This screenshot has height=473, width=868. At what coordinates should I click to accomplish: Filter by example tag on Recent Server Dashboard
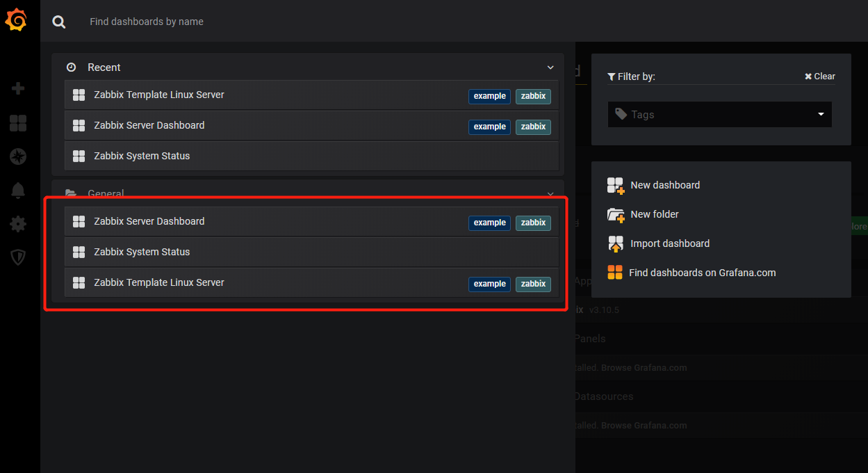coord(489,127)
